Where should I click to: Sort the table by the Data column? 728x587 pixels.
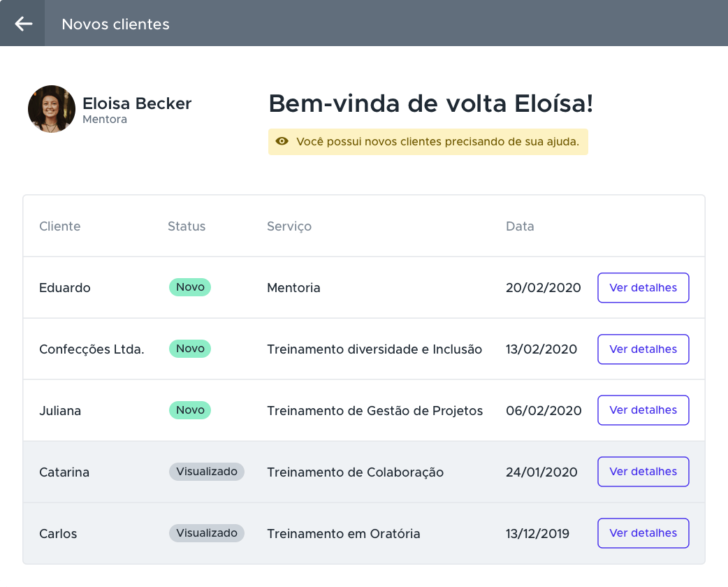[520, 226]
